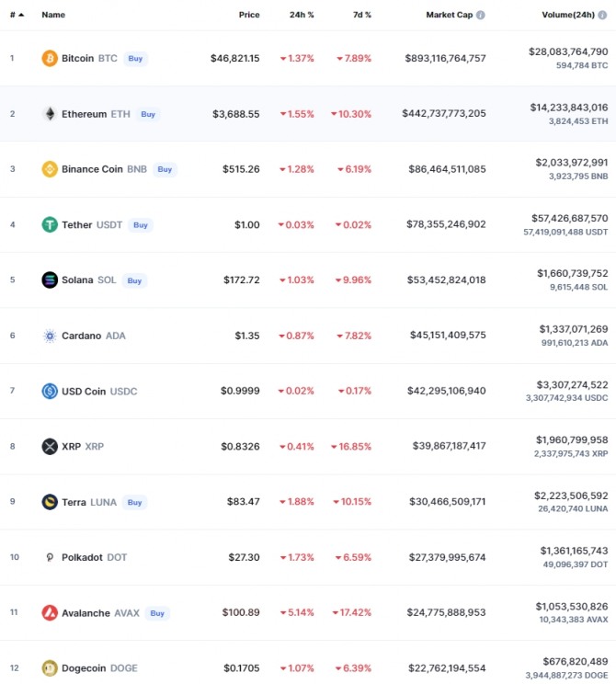Viewport: 616px width, 684px height.
Task: Click the Cardano logo icon
Action: coord(50,336)
